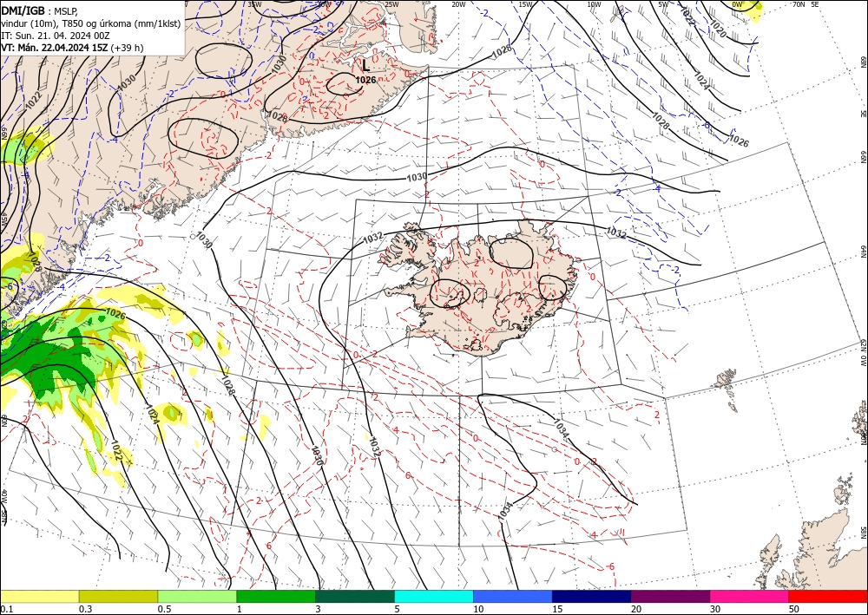Click the green 1 to 3 legend band
This screenshot has height=615, width=868.
click(276, 596)
